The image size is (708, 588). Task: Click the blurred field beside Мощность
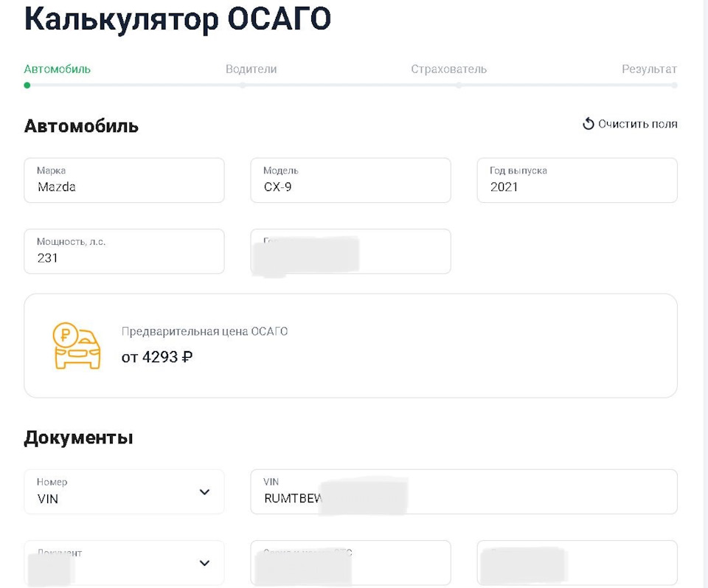coord(350,252)
